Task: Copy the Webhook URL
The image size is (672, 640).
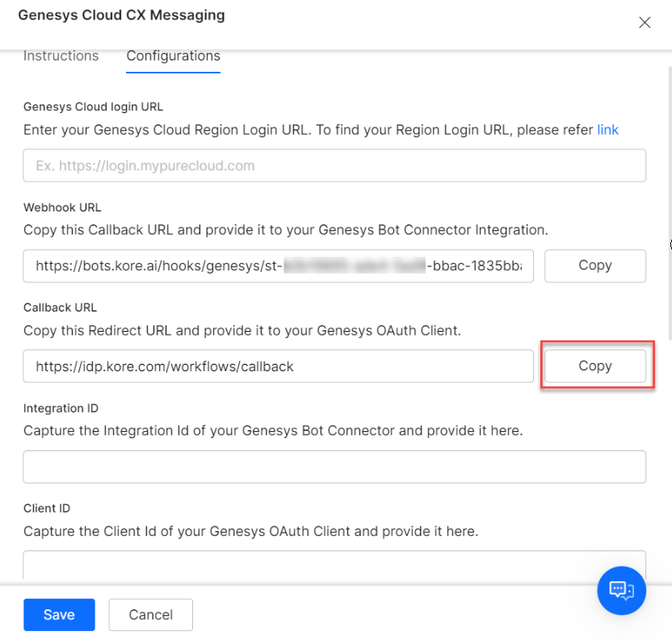Action: [594, 266]
